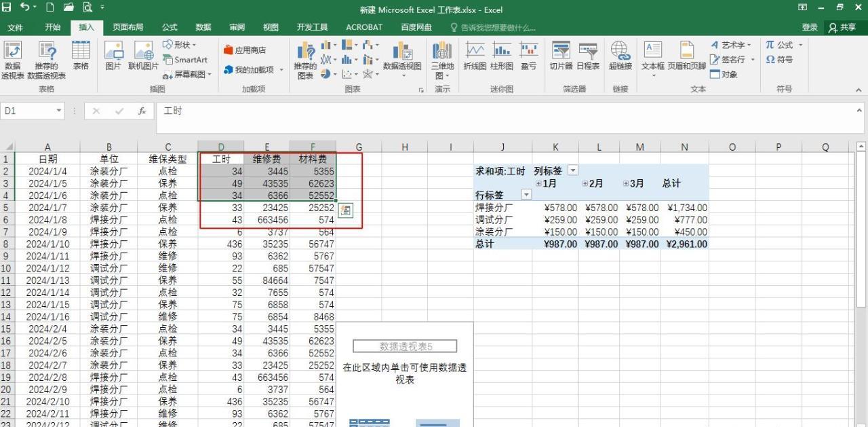Open the 三维地图 3D map dropdown
Image resolution: width=868 pixels, height=427 pixels.
[442, 60]
